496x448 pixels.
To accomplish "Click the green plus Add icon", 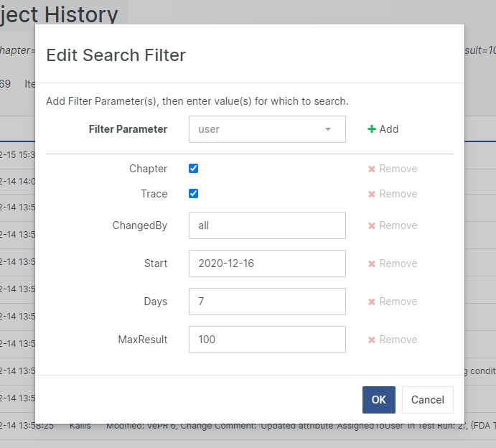I will coord(372,129).
